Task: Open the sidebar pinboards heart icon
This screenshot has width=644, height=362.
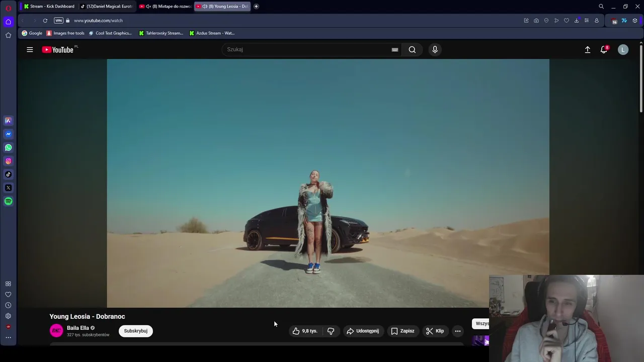Action: click(x=8, y=295)
